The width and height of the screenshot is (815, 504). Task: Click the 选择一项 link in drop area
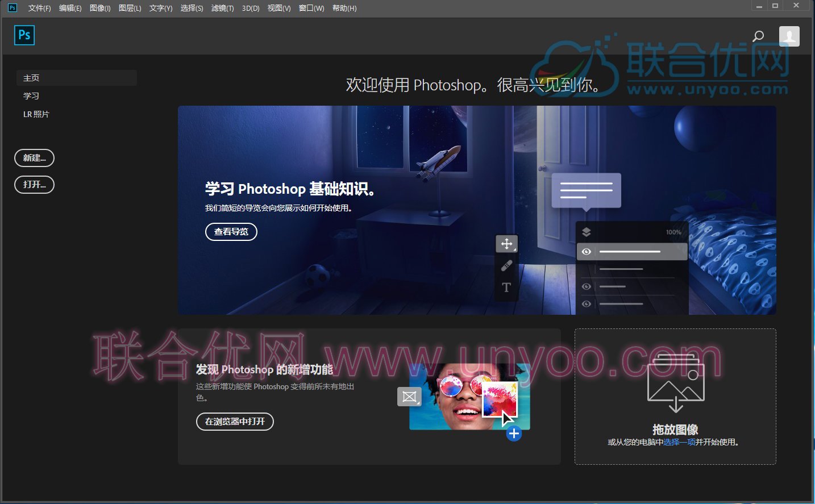tap(679, 442)
